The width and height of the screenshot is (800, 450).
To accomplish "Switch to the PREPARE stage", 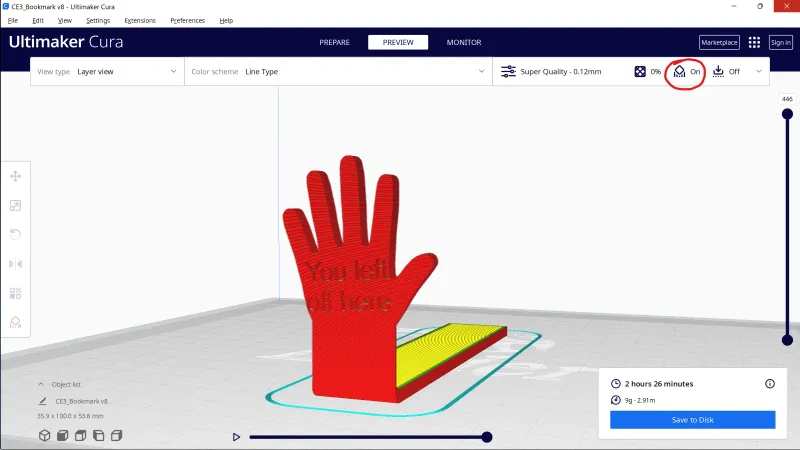I will pyautogui.click(x=334, y=42).
